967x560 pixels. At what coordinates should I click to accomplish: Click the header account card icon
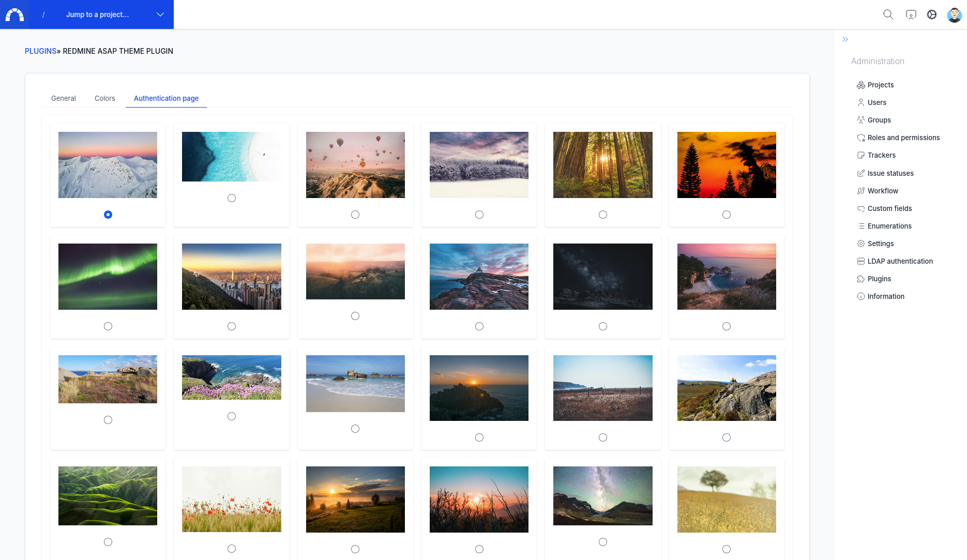point(911,14)
